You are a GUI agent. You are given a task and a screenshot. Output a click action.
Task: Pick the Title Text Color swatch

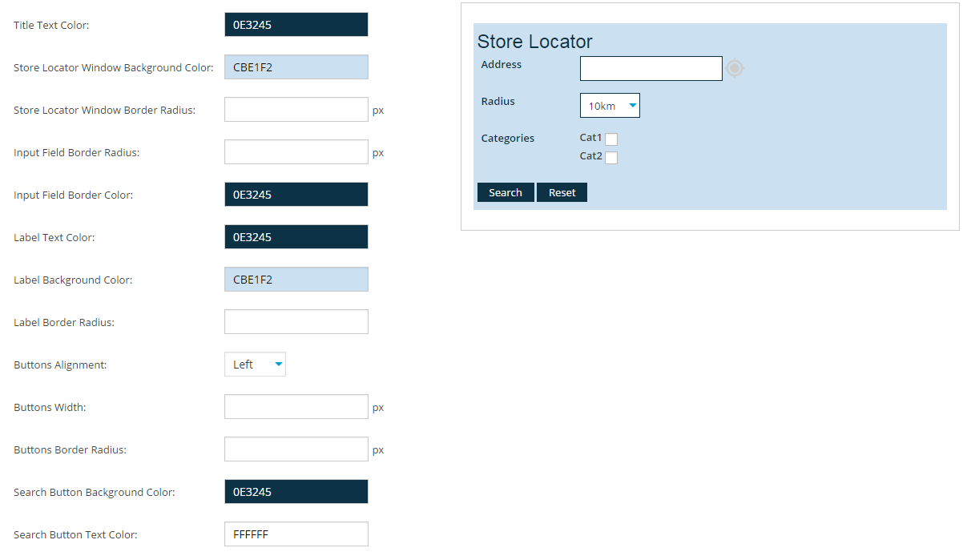coord(296,25)
